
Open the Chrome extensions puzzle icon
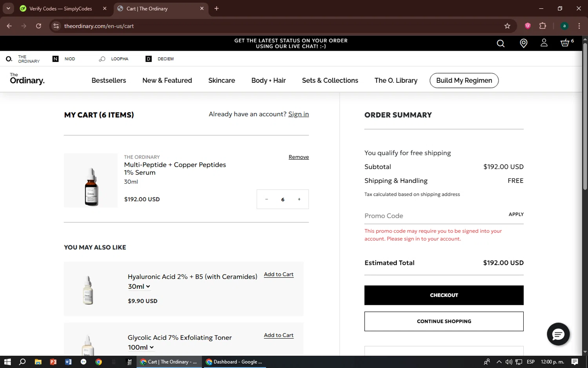543,26
